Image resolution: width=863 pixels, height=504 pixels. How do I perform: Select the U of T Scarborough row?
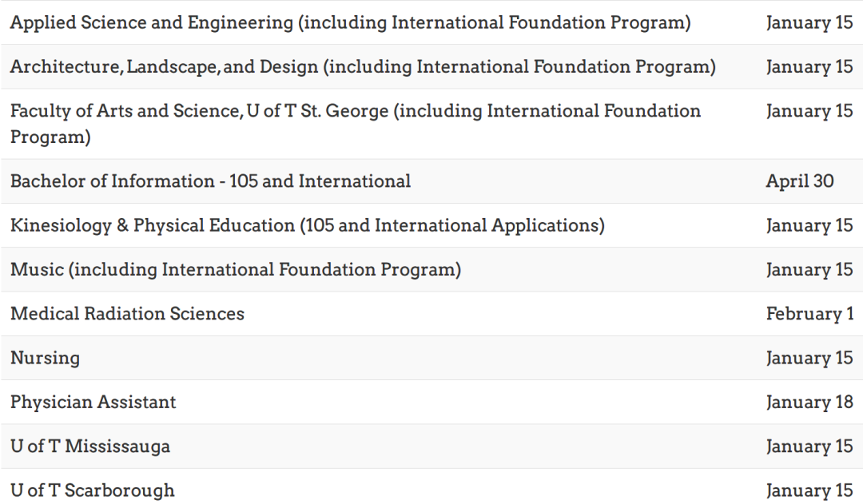pos(431,489)
